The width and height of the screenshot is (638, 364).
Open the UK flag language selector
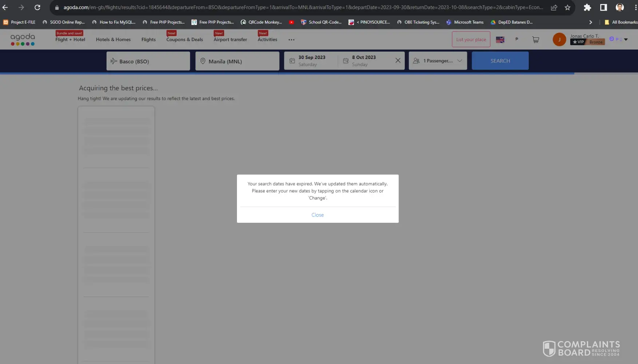(500, 40)
